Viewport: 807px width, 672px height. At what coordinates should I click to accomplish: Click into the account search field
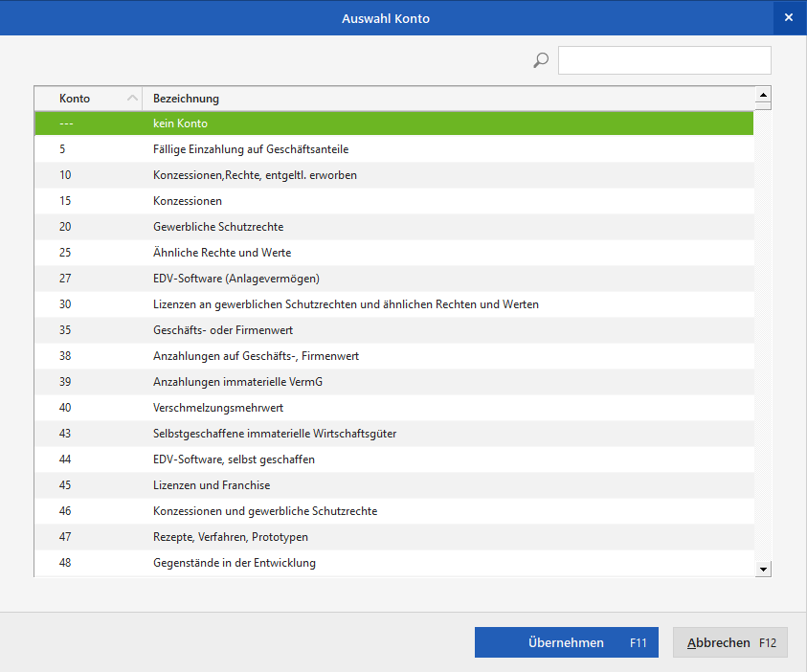pyautogui.click(x=664, y=60)
